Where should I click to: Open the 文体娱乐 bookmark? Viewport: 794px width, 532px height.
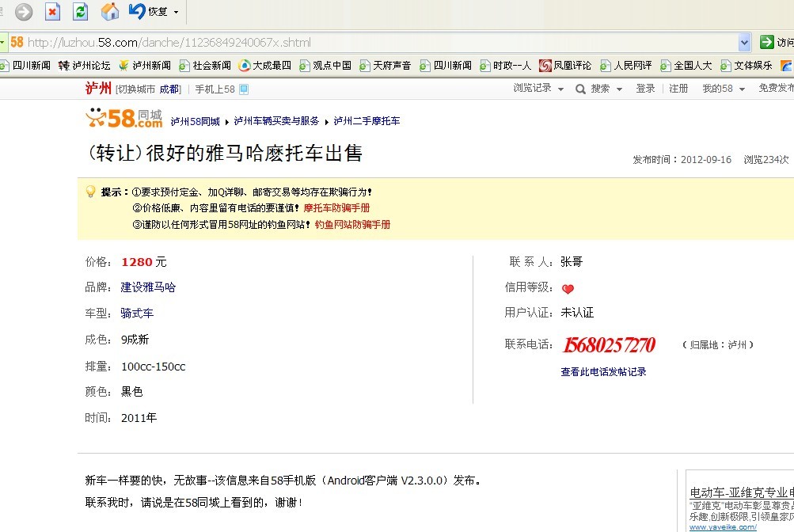pyautogui.click(x=747, y=65)
